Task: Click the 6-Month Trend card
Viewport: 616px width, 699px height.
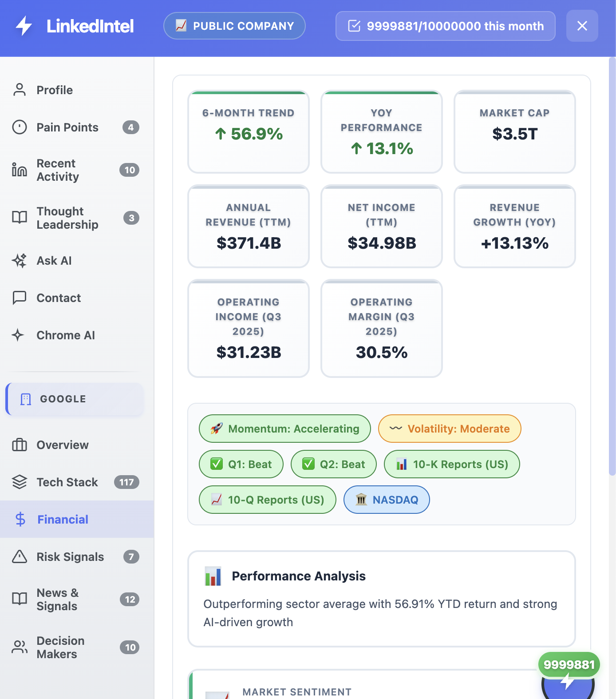Action: [249, 132]
